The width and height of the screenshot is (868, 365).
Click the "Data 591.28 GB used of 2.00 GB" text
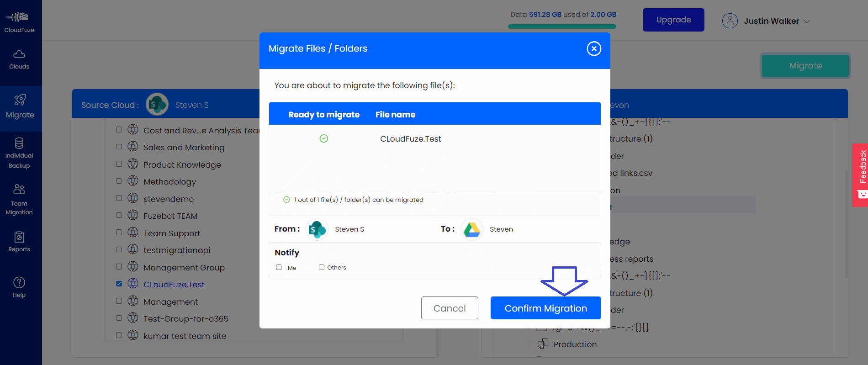pos(563,15)
